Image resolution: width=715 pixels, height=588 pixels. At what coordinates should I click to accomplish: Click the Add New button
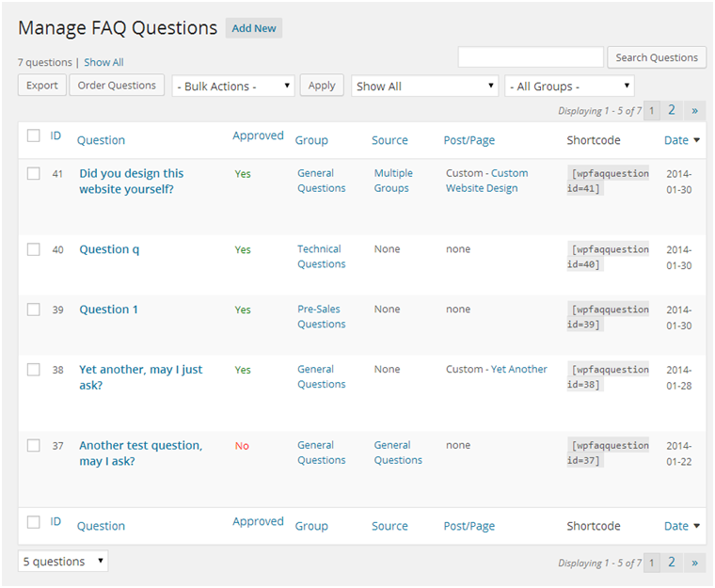(253, 28)
